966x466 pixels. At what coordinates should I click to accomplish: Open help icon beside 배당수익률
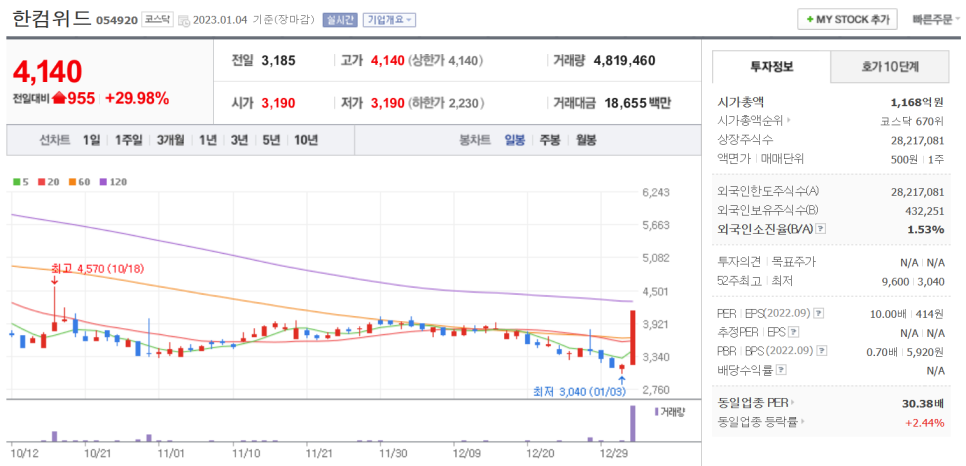coord(781,370)
